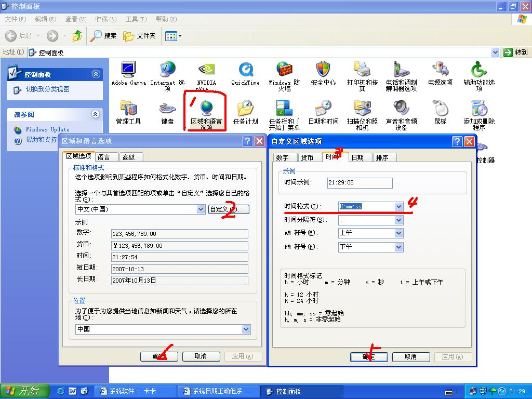This screenshot has height=399, width=532.
Task: Click the Word quick launch icon
Action: [73, 391]
